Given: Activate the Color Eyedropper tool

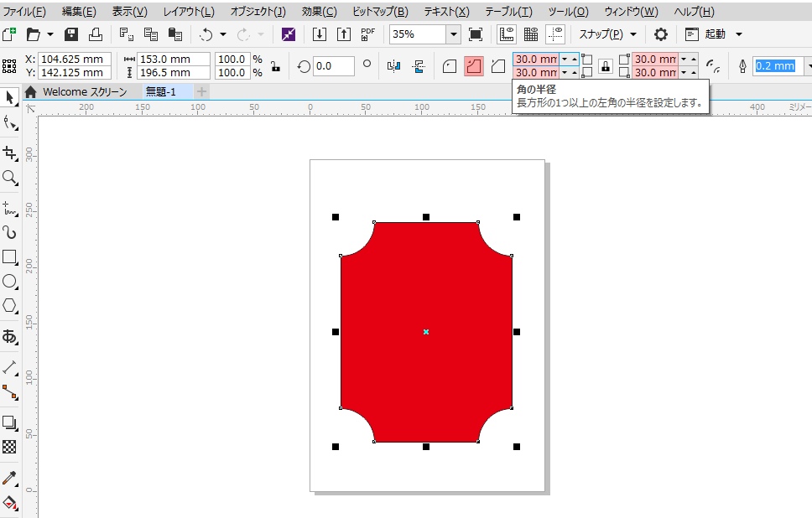Looking at the screenshot, I should pos(9,477).
